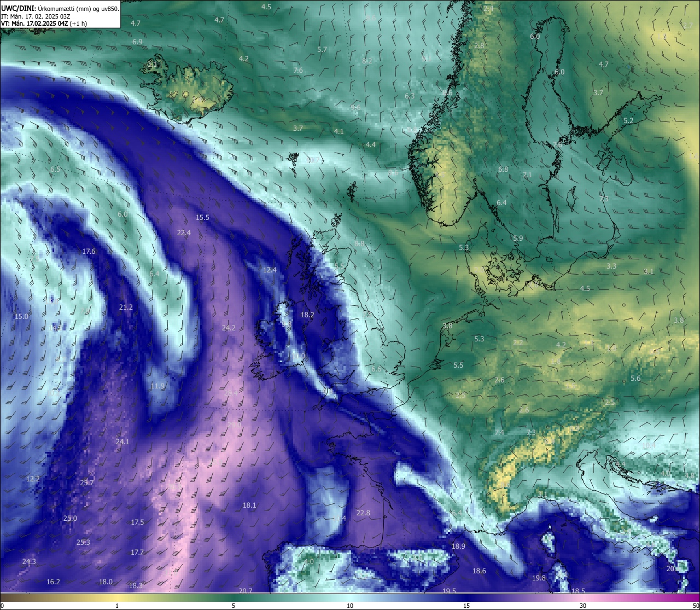Click the value "2.8" over northern Norway
The height and width of the screenshot is (610, 700).
point(480,45)
